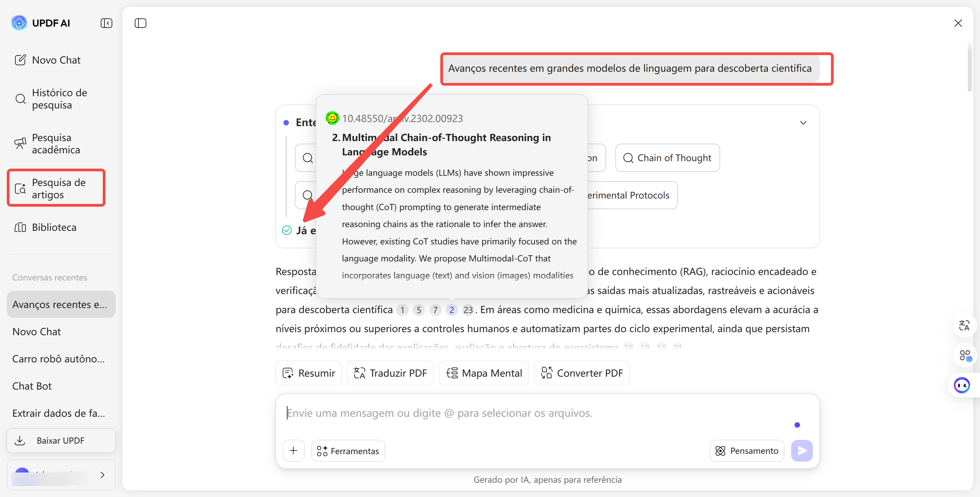Open citation reference 2
The height and width of the screenshot is (497, 980).
pyautogui.click(x=452, y=310)
